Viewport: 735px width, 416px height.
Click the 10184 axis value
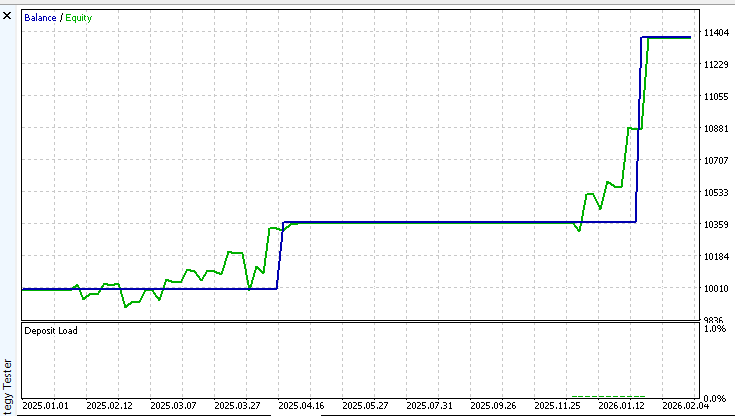click(x=716, y=257)
